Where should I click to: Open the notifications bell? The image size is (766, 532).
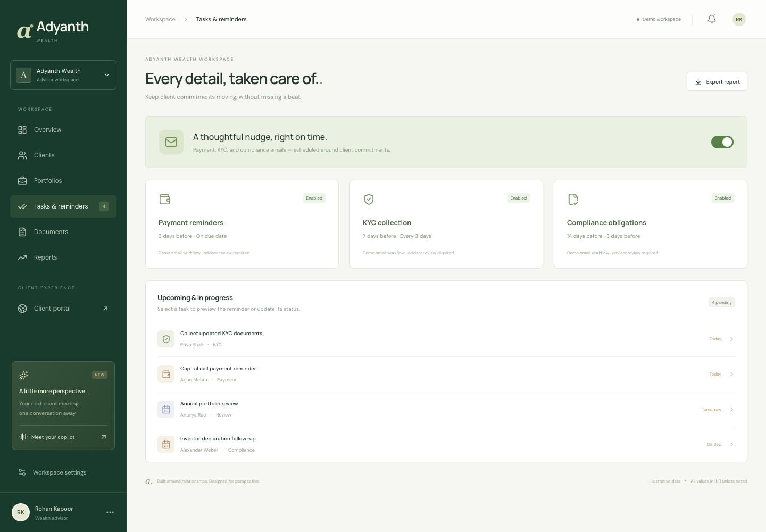712,19
